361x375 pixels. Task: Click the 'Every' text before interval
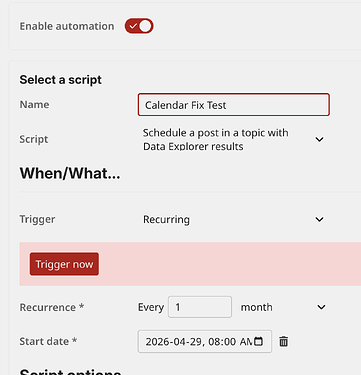point(151,307)
